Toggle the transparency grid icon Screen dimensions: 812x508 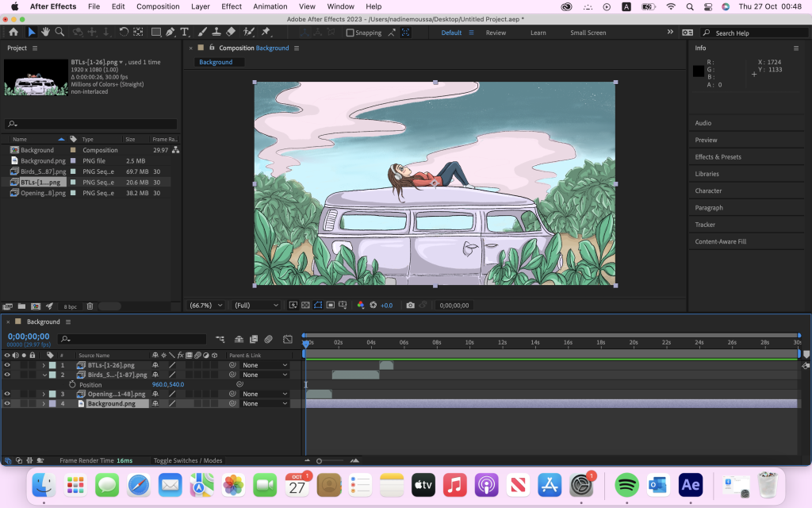[305, 306]
